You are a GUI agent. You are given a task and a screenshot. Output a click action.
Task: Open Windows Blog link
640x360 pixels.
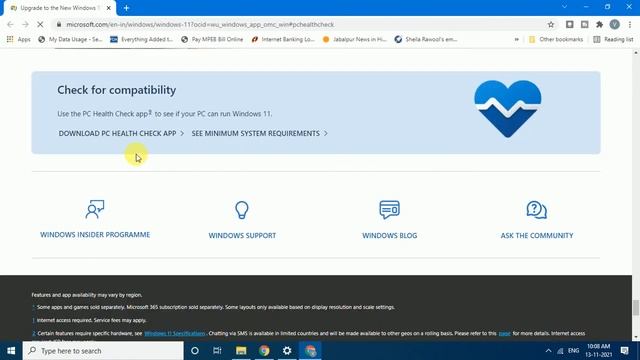pos(389,236)
